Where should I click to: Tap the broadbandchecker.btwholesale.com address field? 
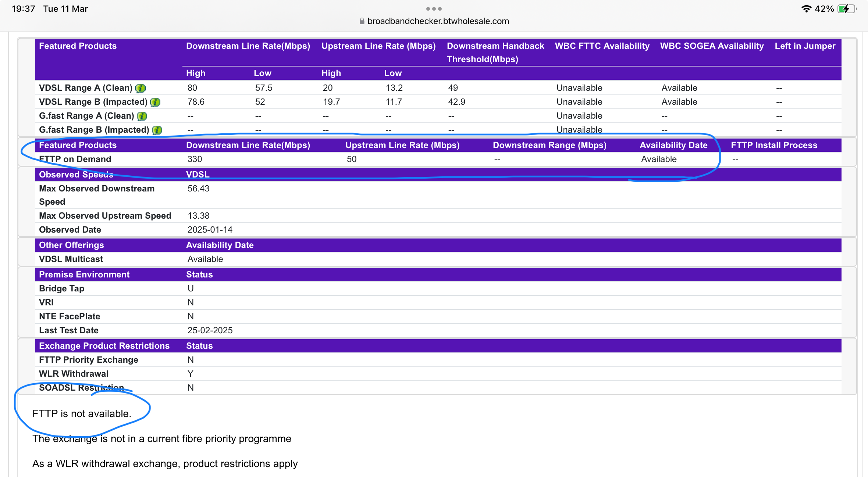(x=434, y=21)
